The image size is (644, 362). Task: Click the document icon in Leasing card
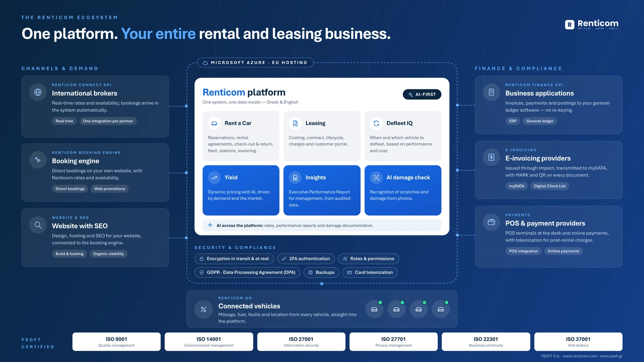click(295, 123)
